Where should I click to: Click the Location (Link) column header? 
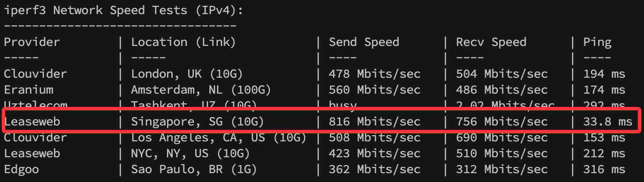pos(183,42)
